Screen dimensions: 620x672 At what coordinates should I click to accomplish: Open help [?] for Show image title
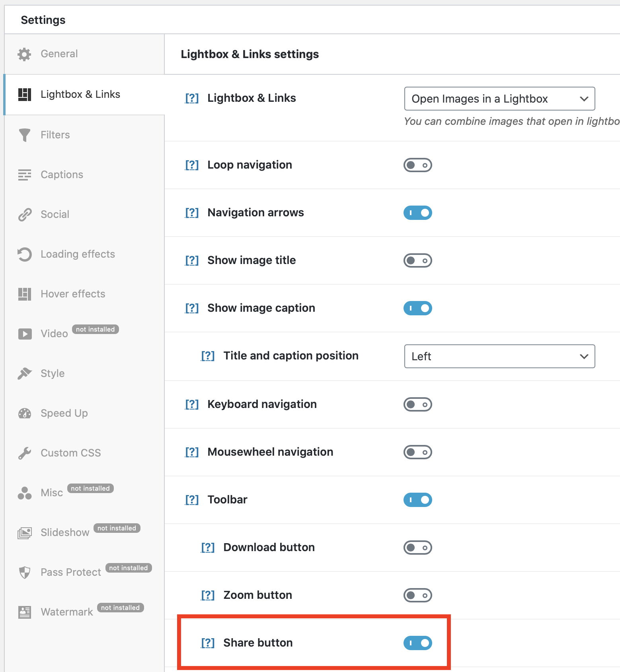(192, 260)
